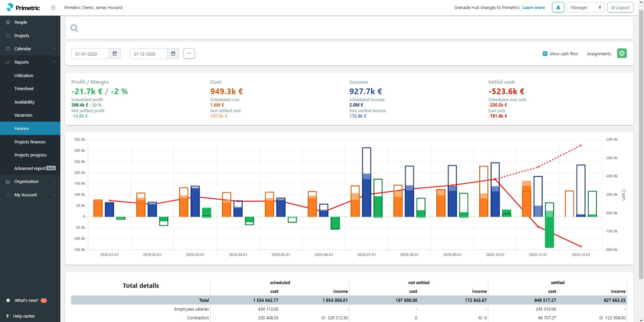Open the start date calendar picker

115,54
